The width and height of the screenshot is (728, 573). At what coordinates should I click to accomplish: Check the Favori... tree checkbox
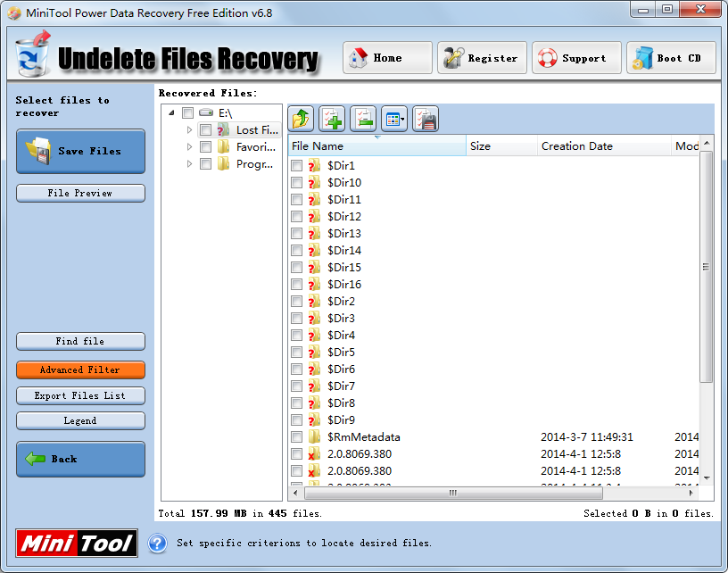point(206,147)
